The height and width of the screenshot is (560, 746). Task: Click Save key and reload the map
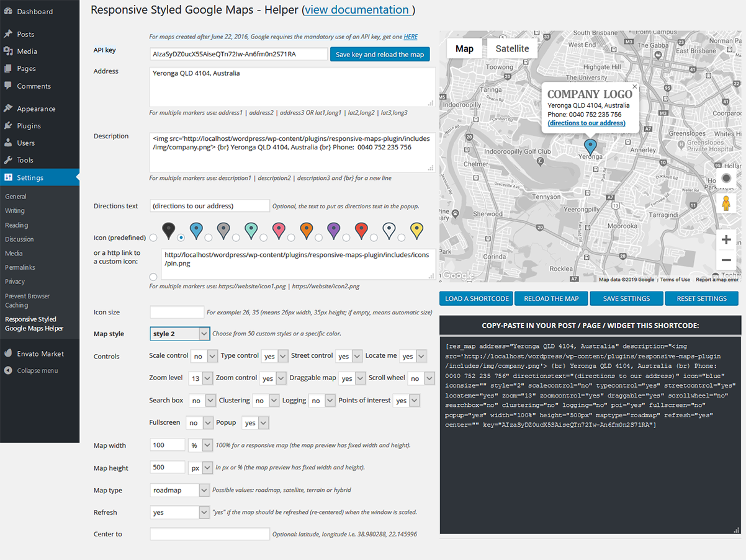tap(380, 55)
